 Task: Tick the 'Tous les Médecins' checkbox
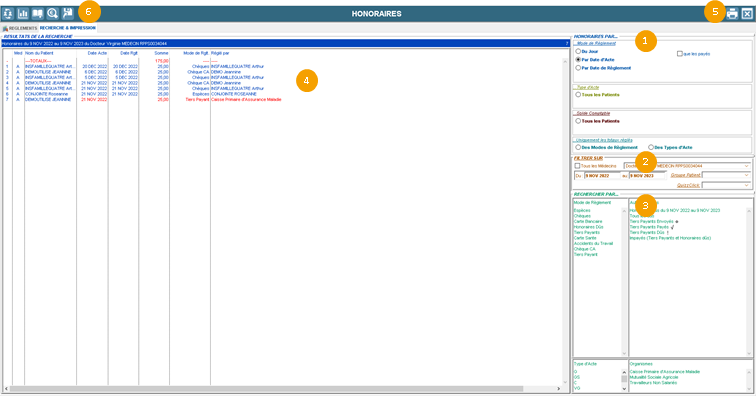pos(578,166)
